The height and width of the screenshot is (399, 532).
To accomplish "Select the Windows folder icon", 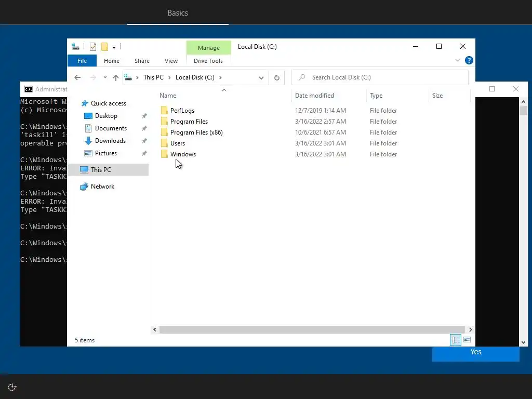I will tap(164, 154).
